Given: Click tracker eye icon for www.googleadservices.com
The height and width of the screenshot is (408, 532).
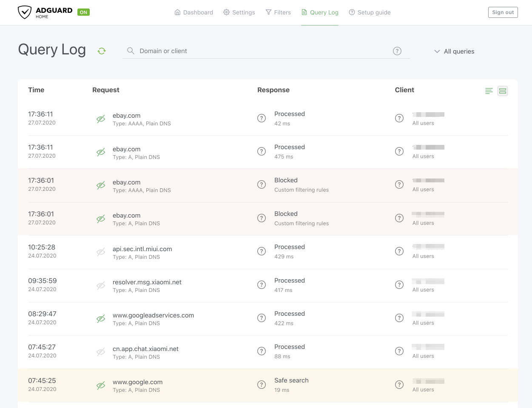Looking at the screenshot, I should pyautogui.click(x=101, y=319).
